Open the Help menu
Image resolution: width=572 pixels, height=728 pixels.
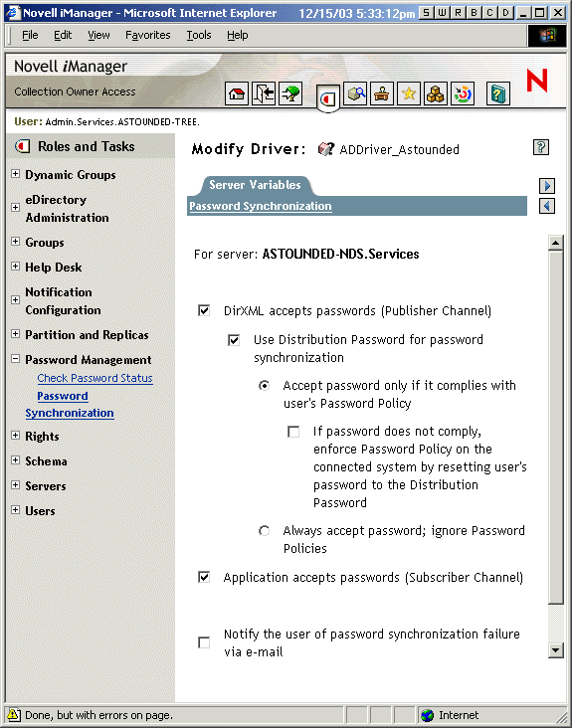pyautogui.click(x=237, y=35)
